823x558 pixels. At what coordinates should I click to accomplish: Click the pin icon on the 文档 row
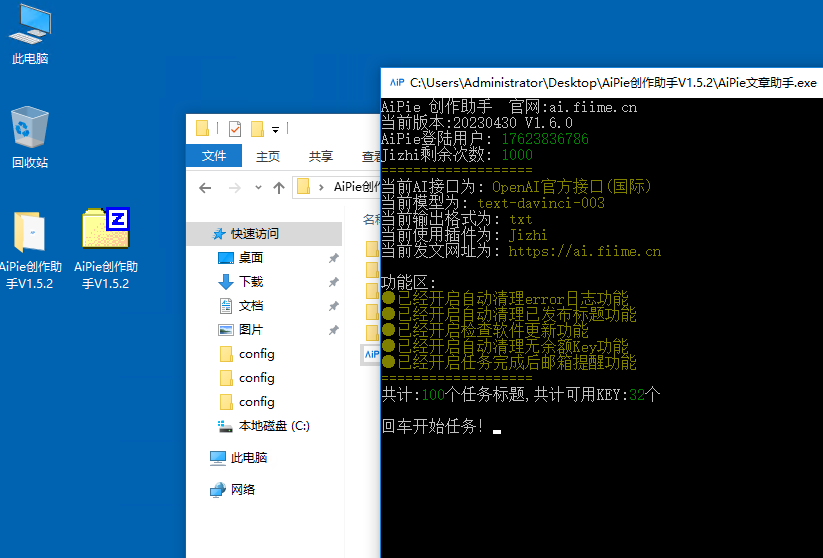click(333, 306)
